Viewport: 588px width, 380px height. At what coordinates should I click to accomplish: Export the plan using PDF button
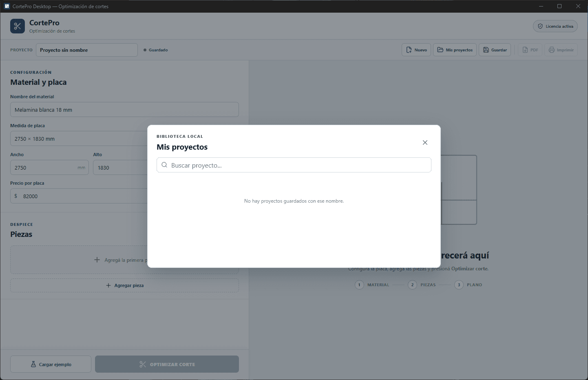[x=530, y=50]
